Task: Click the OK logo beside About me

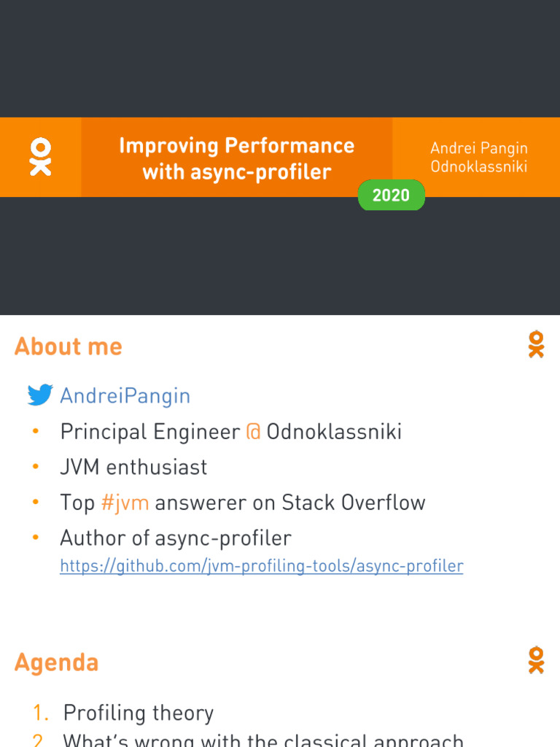Action: pyautogui.click(x=536, y=344)
